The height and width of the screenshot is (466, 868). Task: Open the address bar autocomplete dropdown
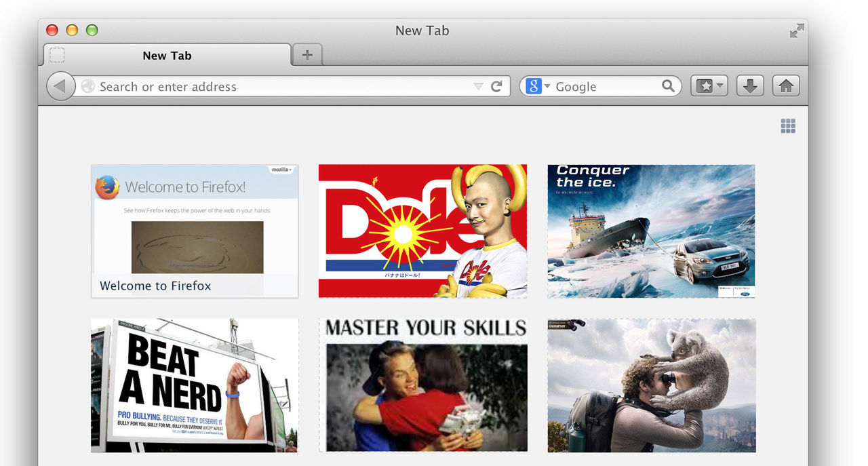(x=477, y=87)
